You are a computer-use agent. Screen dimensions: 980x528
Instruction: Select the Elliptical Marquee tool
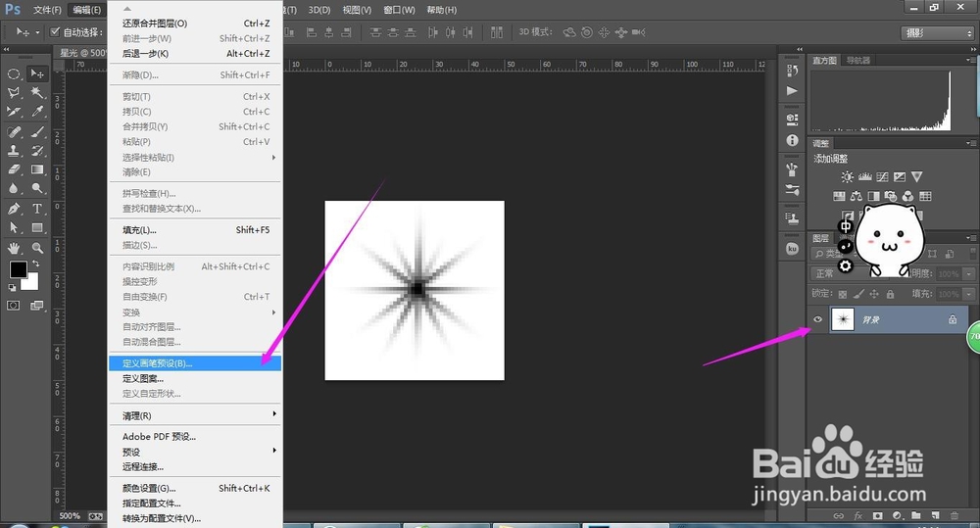[x=14, y=73]
